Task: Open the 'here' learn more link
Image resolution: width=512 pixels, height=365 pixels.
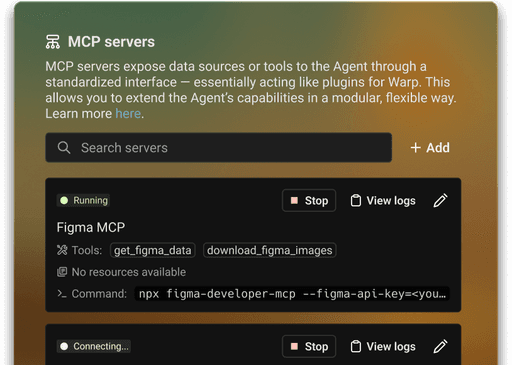Action: pos(128,114)
